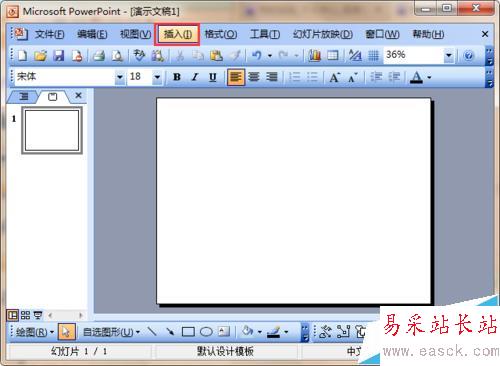Screen dimensions: 500x366
Task: Click the Copy toolbar icon
Action: click(198, 56)
